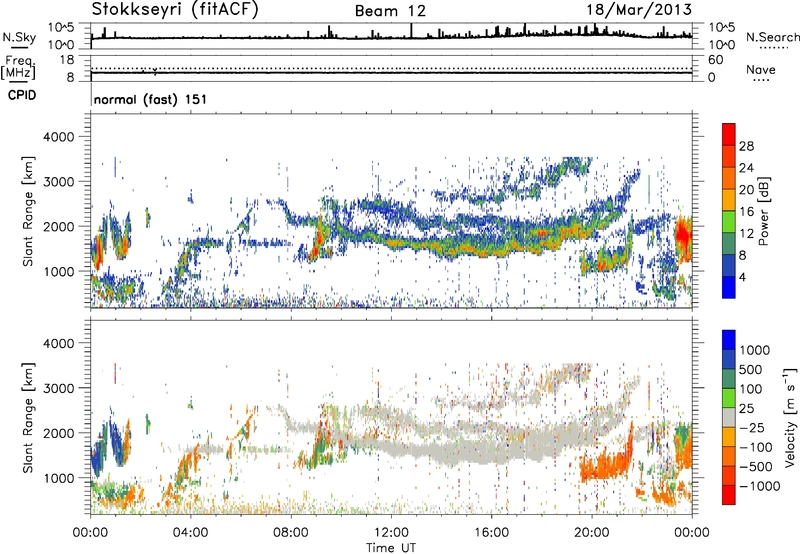Click the date '18/Mar/2013'
Image resolution: width=800 pixels, height=554 pixels.
639,9
